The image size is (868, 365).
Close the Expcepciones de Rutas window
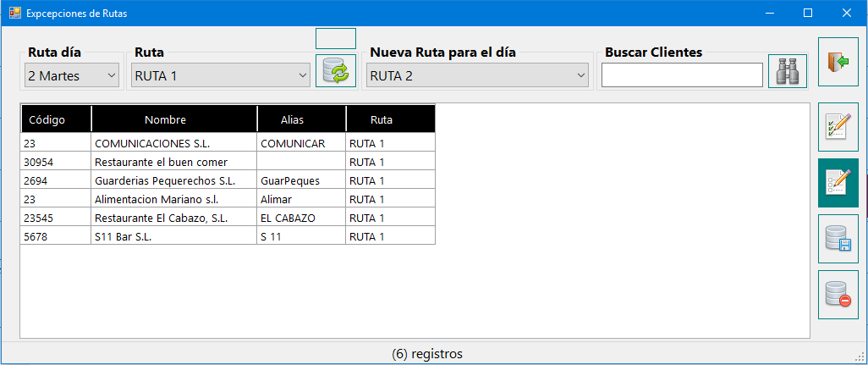[x=846, y=13]
